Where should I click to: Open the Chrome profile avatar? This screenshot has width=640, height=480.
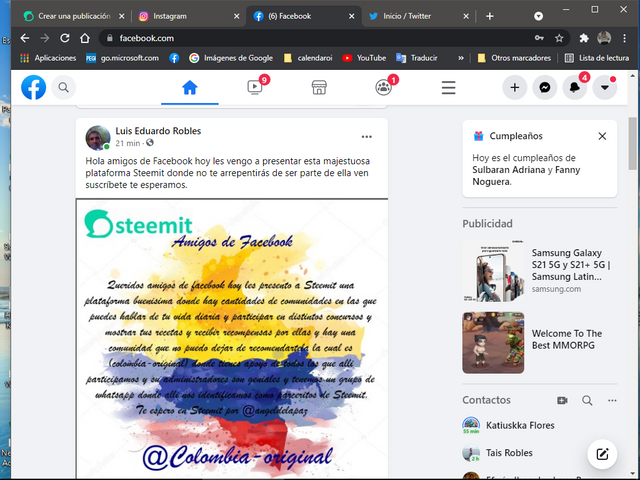click(604, 38)
